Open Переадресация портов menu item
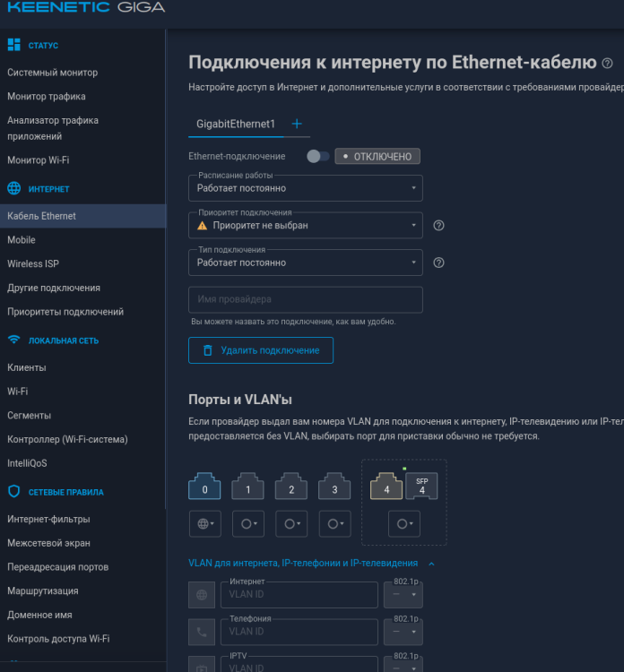 [x=58, y=567]
